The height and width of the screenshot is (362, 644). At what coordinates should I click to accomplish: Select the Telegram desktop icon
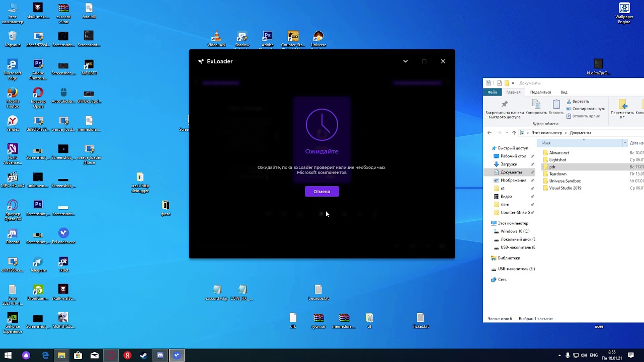38,264
